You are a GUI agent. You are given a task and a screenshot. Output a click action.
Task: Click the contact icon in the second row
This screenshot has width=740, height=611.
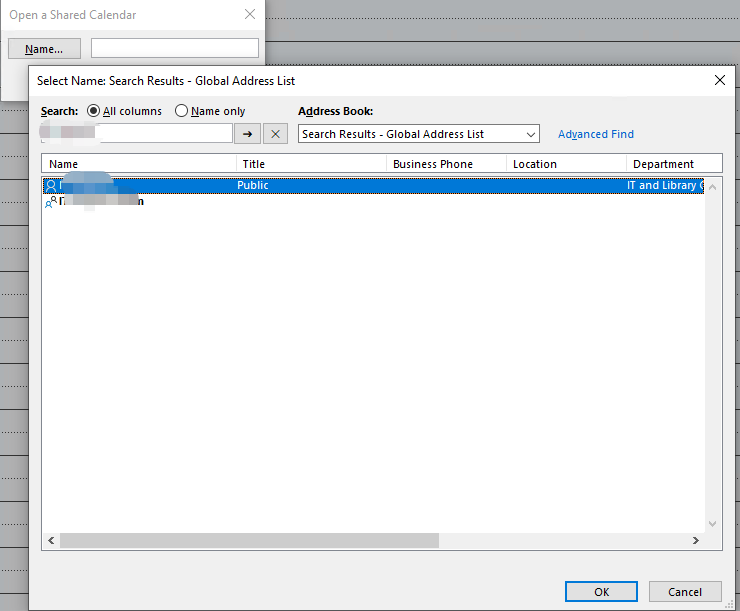[x=50, y=202]
